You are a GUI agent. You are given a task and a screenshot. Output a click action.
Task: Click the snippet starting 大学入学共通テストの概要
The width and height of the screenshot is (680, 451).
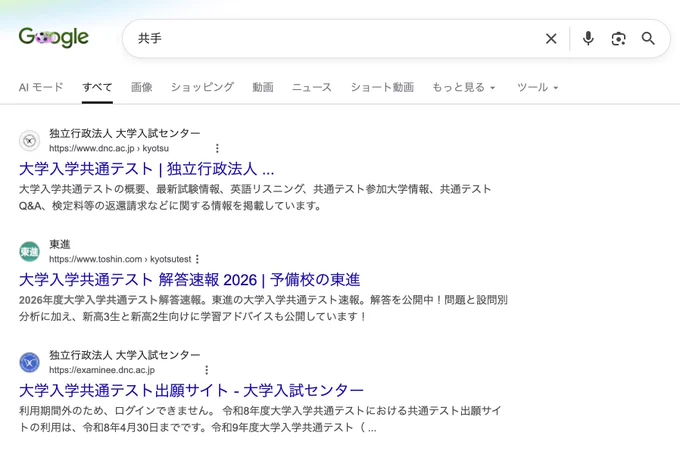click(255, 197)
